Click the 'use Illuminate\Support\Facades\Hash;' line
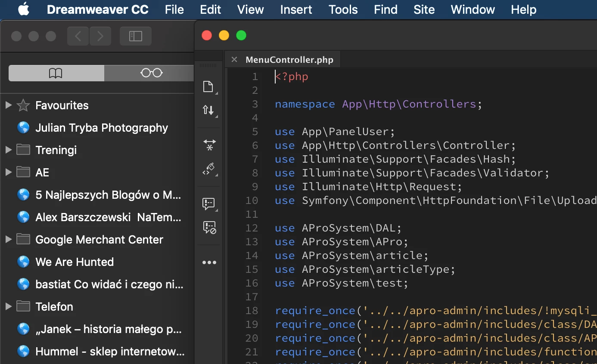 395,159
